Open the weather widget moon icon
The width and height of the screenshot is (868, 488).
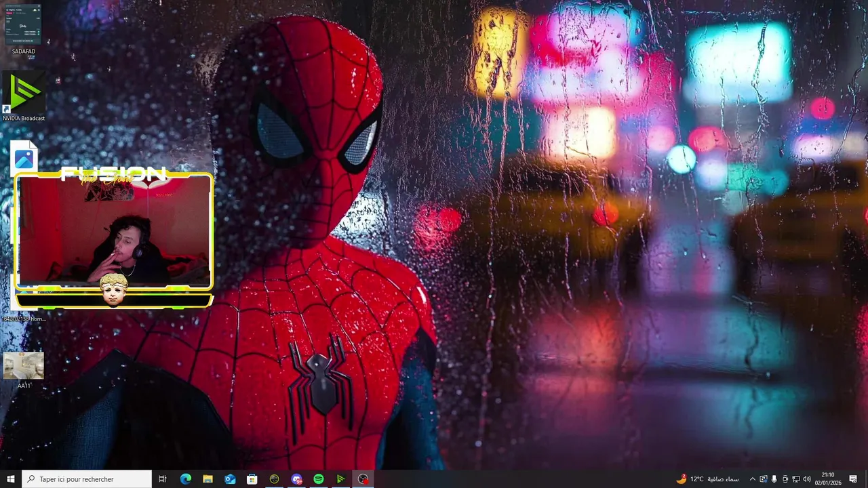(x=681, y=479)
